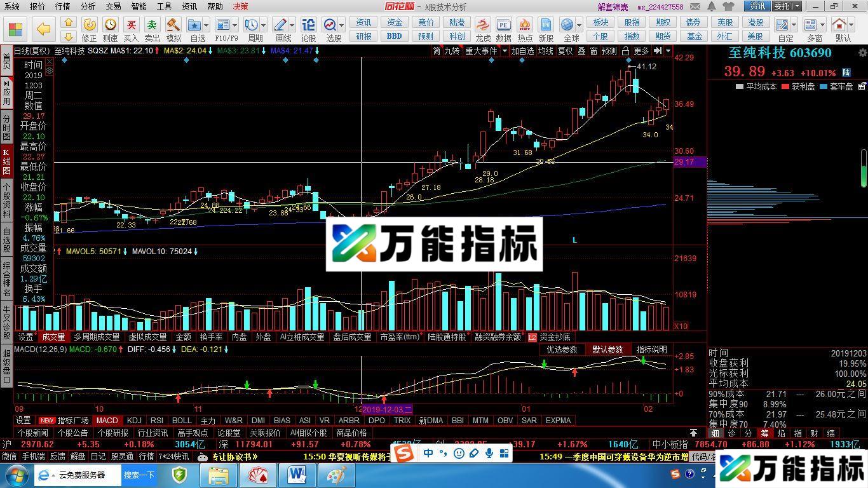Select the 卖出 (Sell) icon
Image resolution: width=868 pixels, height=488 pixels.
(x=153, y=25)
